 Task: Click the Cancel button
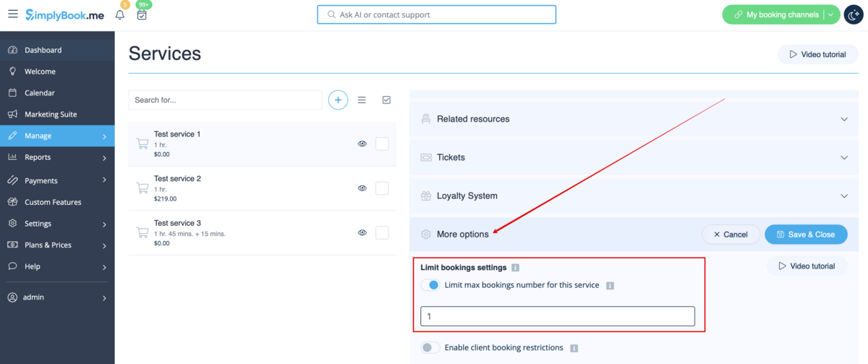tap(730, 234)
